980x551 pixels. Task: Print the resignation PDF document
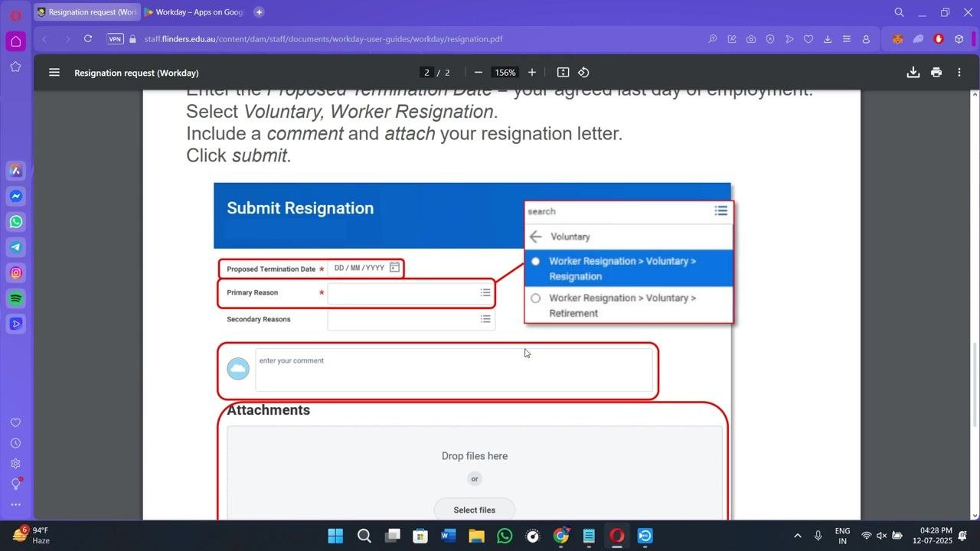coord(936,73)
